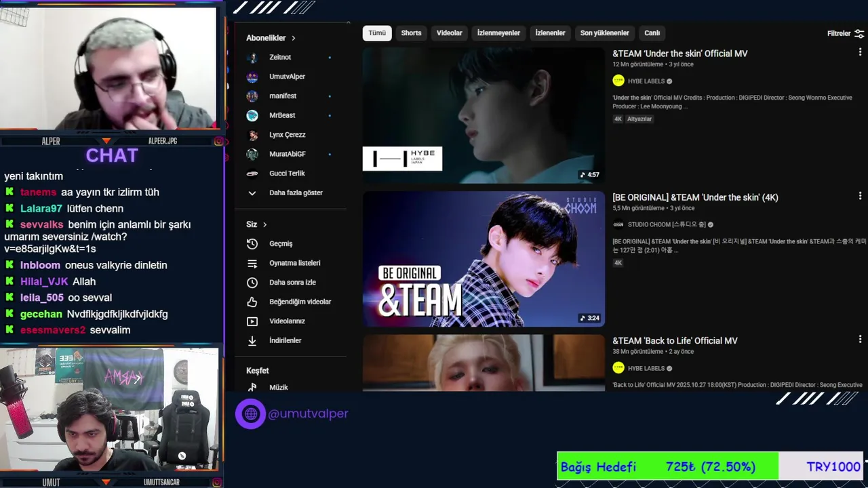The height and width of the screenshot is (488, 868).
Task: Click chat username Hilal_VJK
Action: 44,282
